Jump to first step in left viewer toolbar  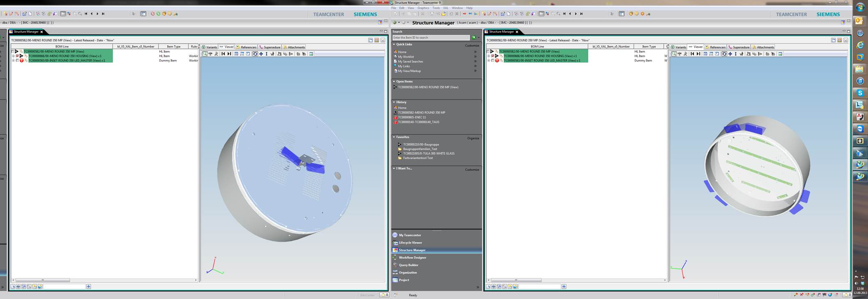coord(223,54)
